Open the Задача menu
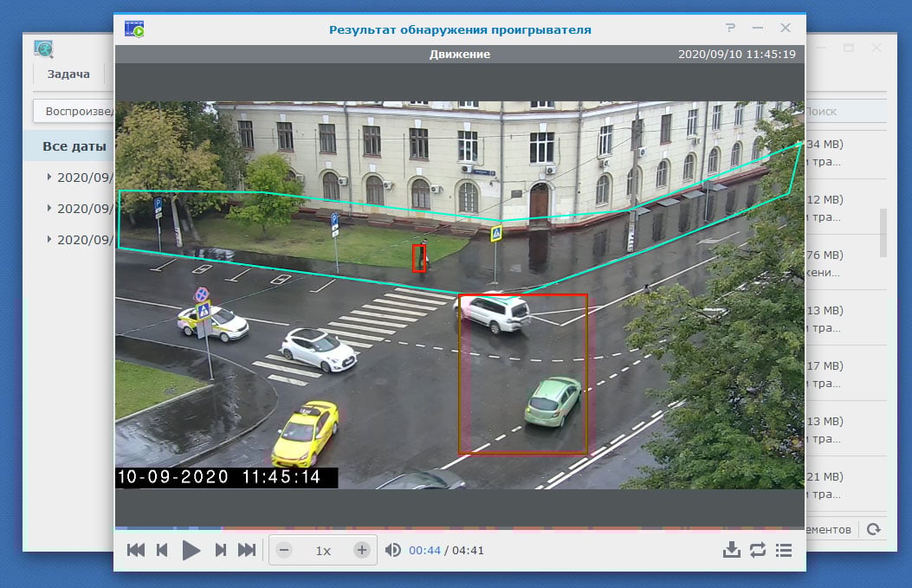This screenshot has width=912, height=588. tap(68, 74)
